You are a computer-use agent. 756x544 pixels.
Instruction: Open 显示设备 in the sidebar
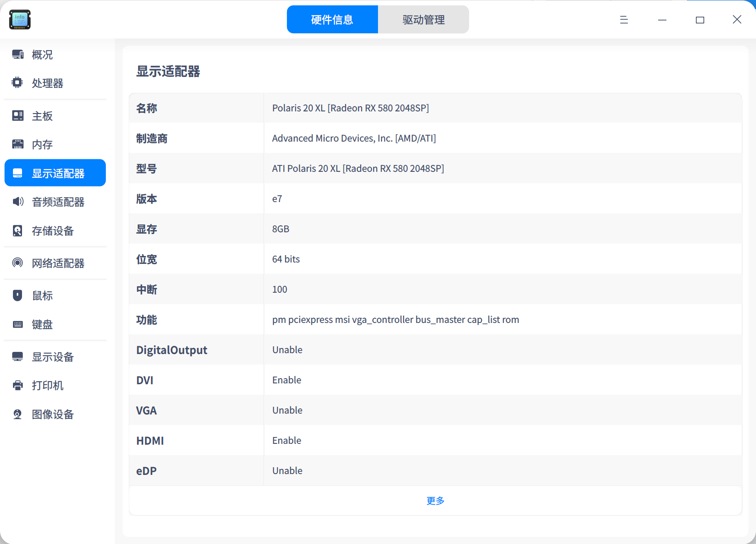tap(55, 357)
